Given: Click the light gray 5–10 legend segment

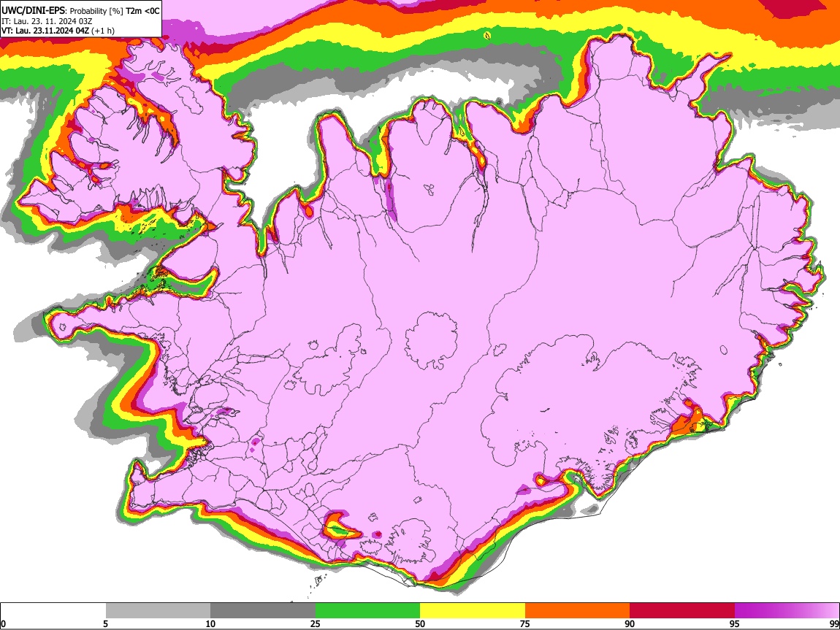Looking at the screenshot, I should [x=158, y=611].
